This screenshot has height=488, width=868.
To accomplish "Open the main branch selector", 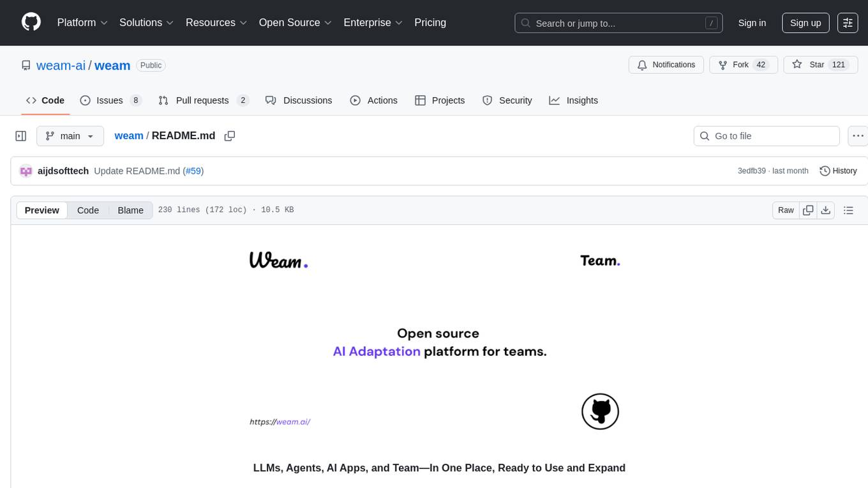I will click(70, 136).
